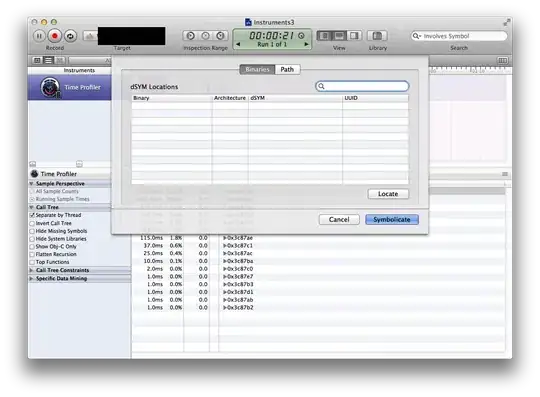This screenshot has width=540, height=397.
Task: Check Hide System Libraries option
Action: pos(32,239)
